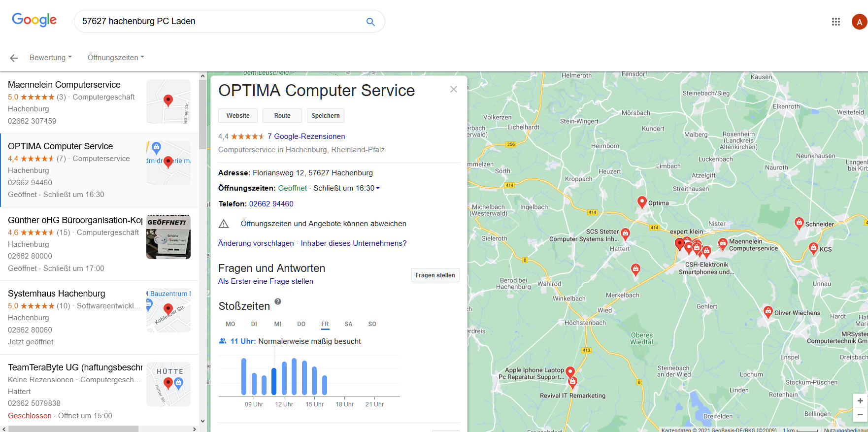Viewport: 868px width, 432px height.
Task: Click the Speichern button
Action: [x=326, y=116]
